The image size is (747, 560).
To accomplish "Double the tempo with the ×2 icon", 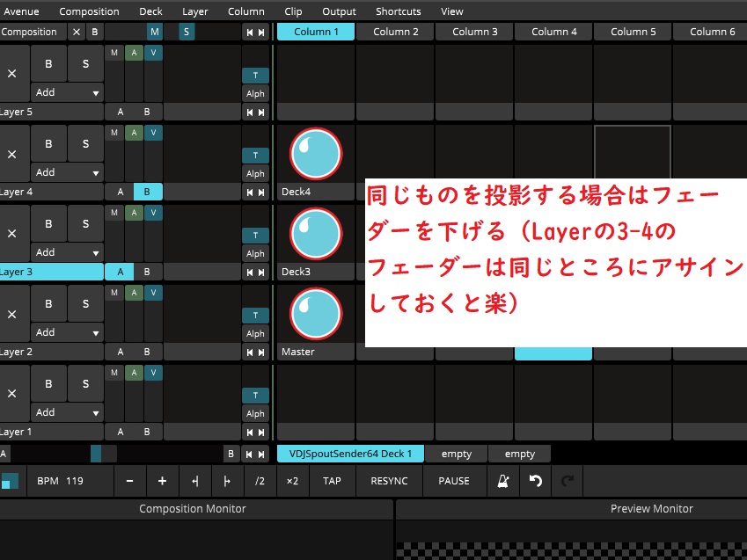I will point(291,481).
